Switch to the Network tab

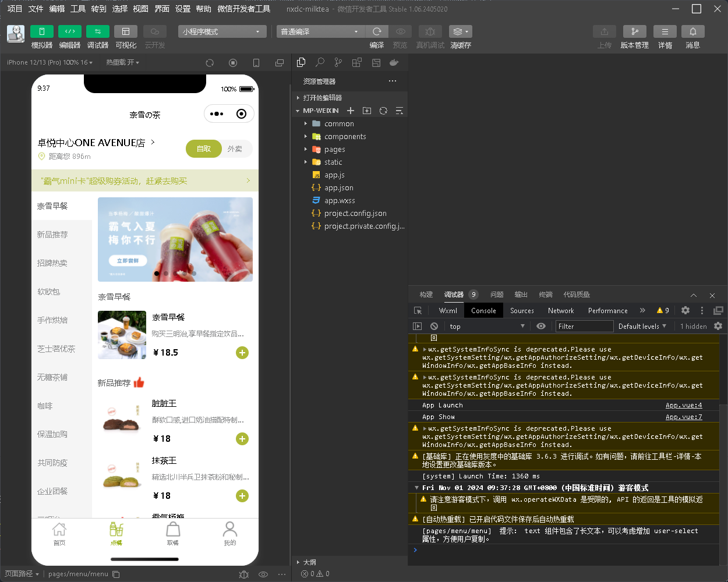pos(561,311)
